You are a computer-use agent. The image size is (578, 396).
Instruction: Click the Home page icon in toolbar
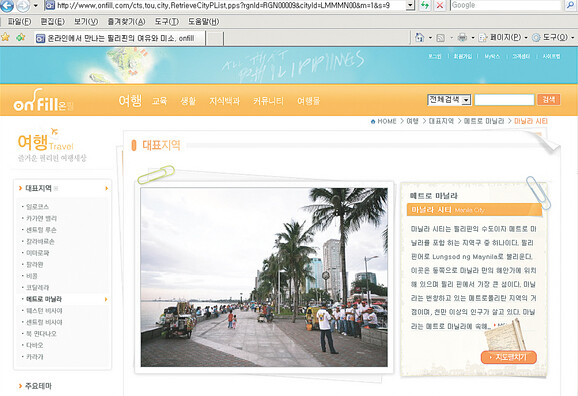tap(419, 37)
